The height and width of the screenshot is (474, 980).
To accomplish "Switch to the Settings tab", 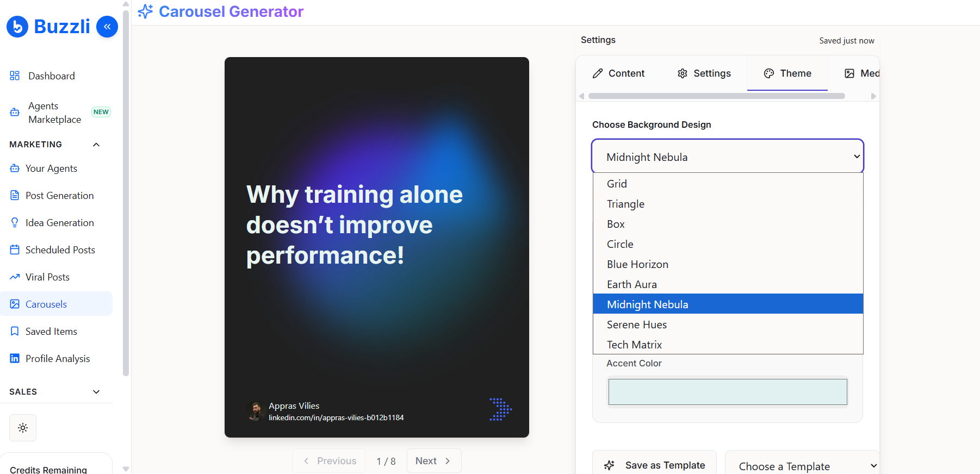I will click(704, 73).
